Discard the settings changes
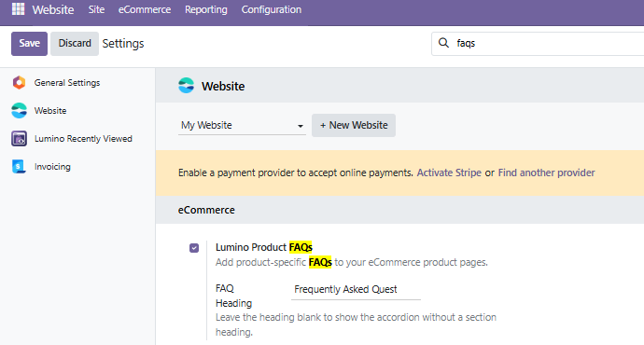644x345 pixels. (x=75, y=44)
